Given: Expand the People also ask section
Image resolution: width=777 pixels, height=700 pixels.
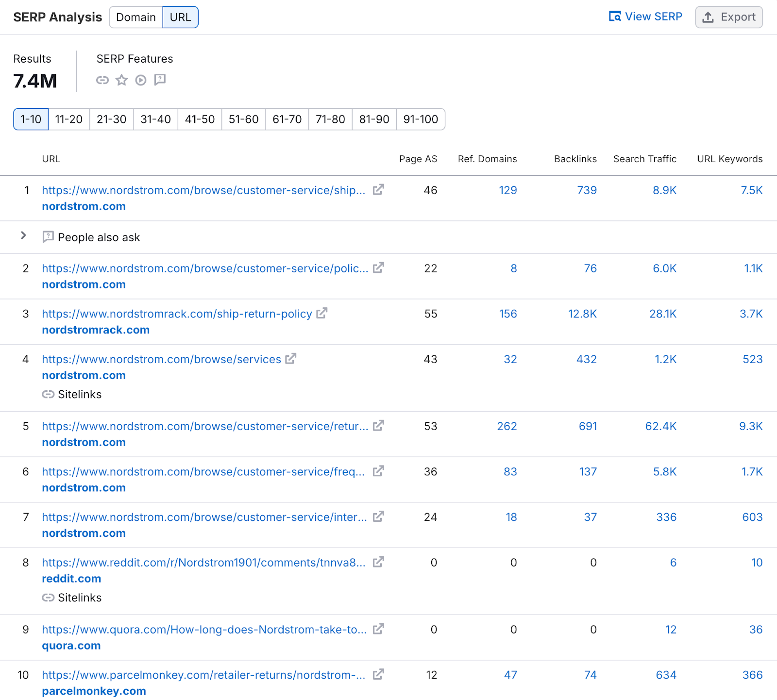Looking at the screenshot, I should point(24,236).
